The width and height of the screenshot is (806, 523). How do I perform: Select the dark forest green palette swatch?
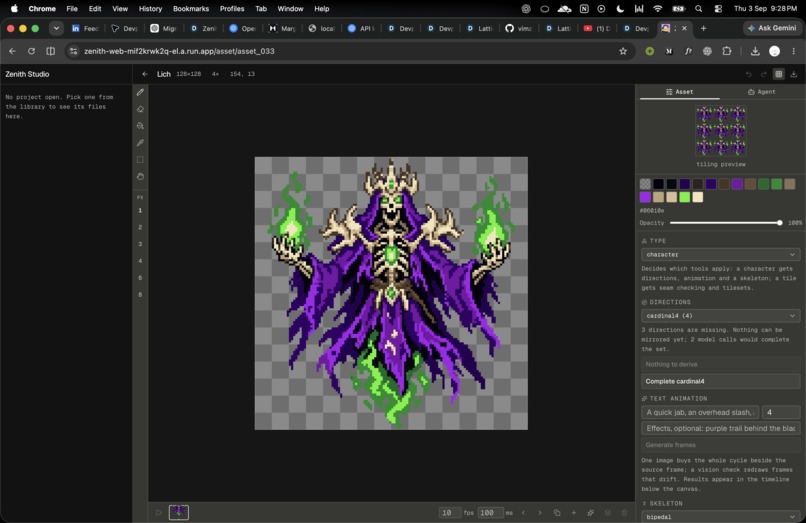coord(763,184)
